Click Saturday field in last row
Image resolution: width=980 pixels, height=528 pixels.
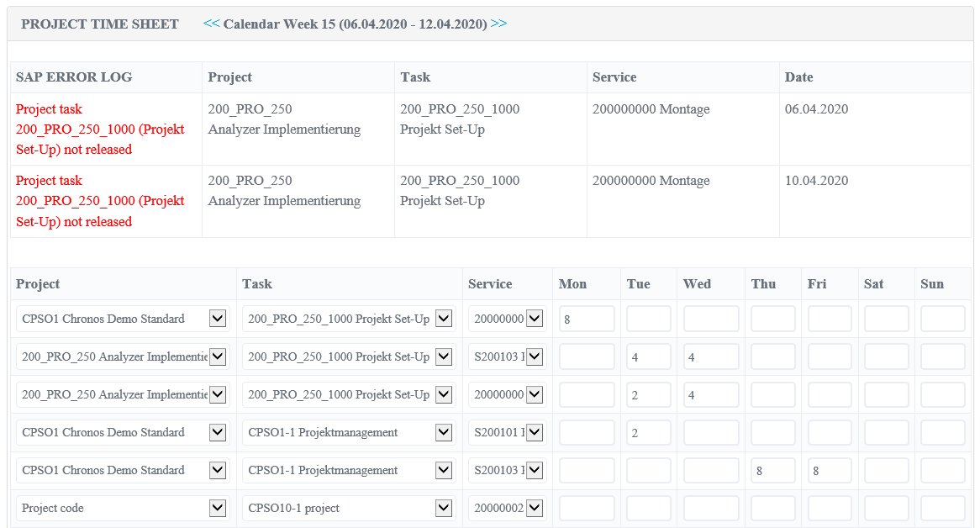pos(886,508)
